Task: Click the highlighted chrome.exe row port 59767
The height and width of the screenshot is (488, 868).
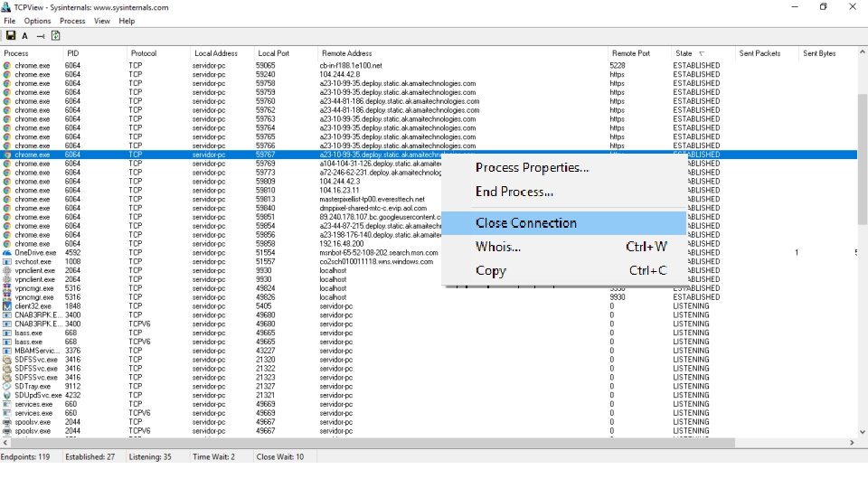Action: 429,155
